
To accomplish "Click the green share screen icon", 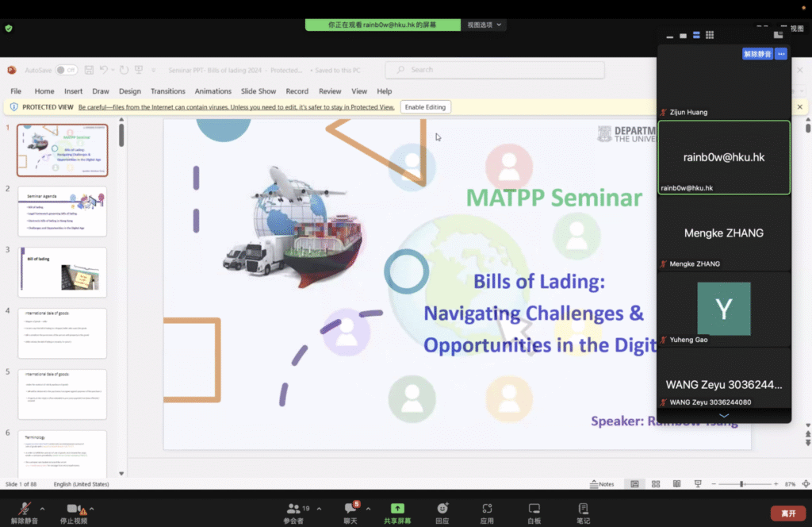I will pos(397,509).
